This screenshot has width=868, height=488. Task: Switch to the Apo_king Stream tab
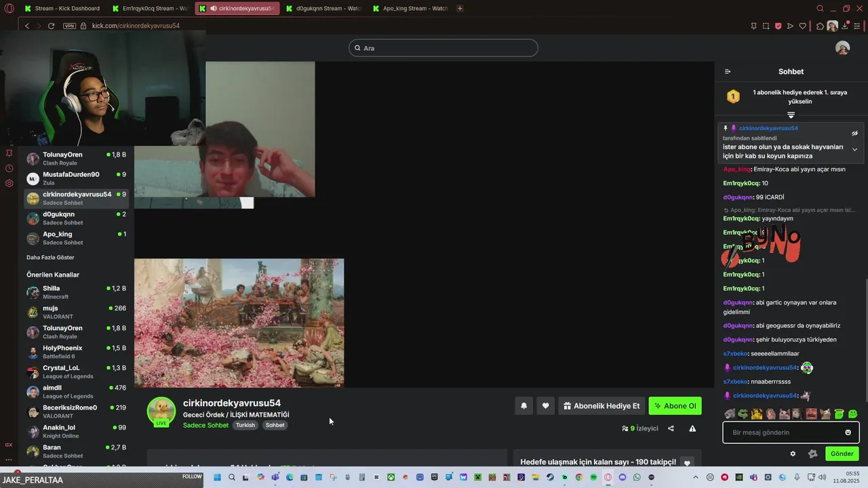[410, 8]
